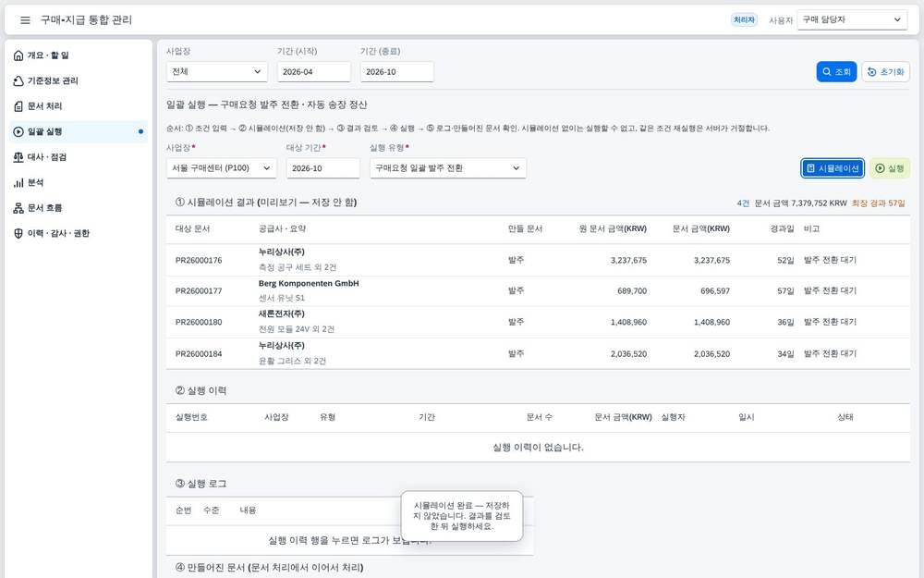
Task: Click document number PR26000184
Action: (199, 354)
